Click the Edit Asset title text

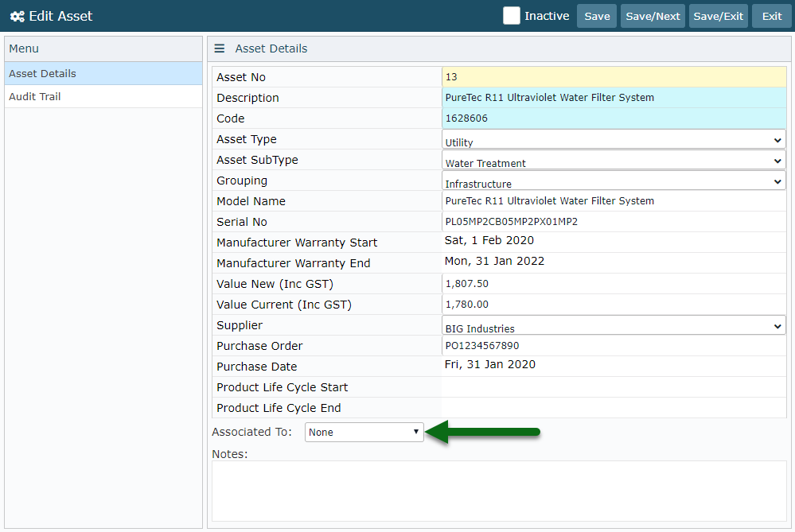click(60, 16)
